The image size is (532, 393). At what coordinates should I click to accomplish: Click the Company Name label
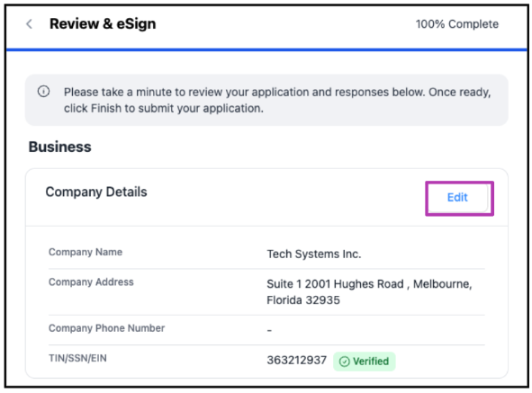[x=86, y=252]
